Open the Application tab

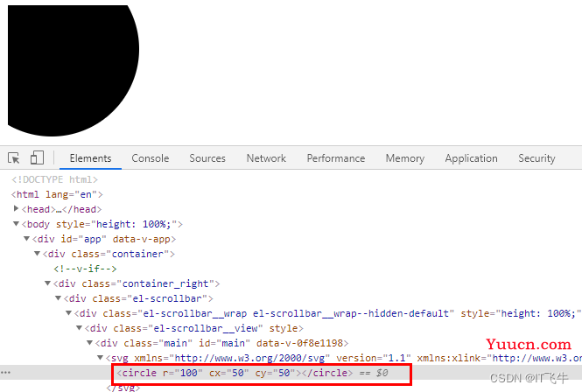tap(472, 158)
